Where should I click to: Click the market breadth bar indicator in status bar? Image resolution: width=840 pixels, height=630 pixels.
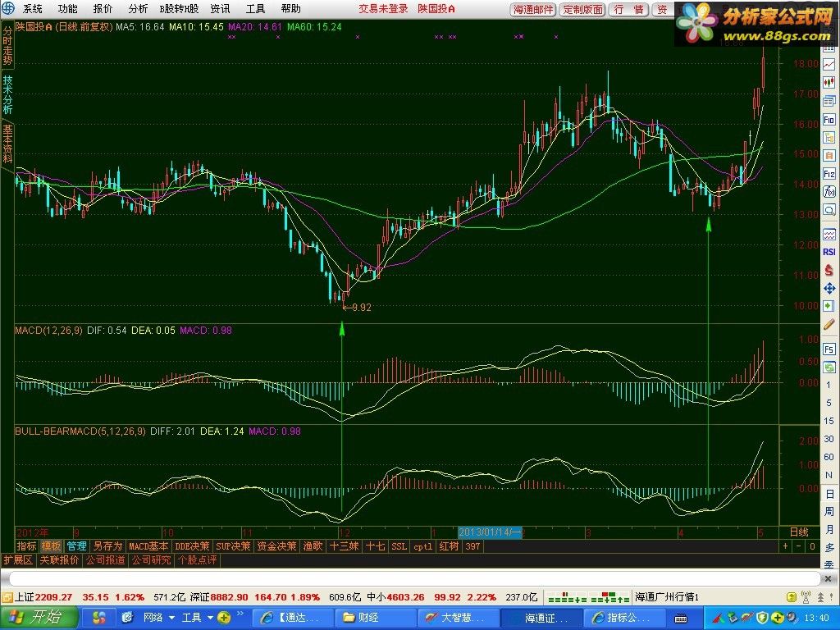(x=588, y=597)
